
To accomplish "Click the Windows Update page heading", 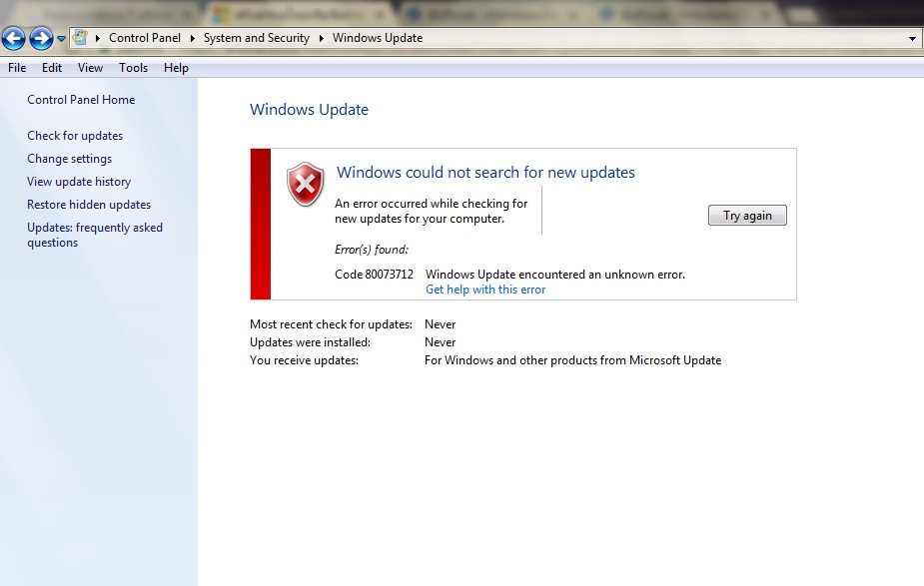I will (x=309, y=110).
